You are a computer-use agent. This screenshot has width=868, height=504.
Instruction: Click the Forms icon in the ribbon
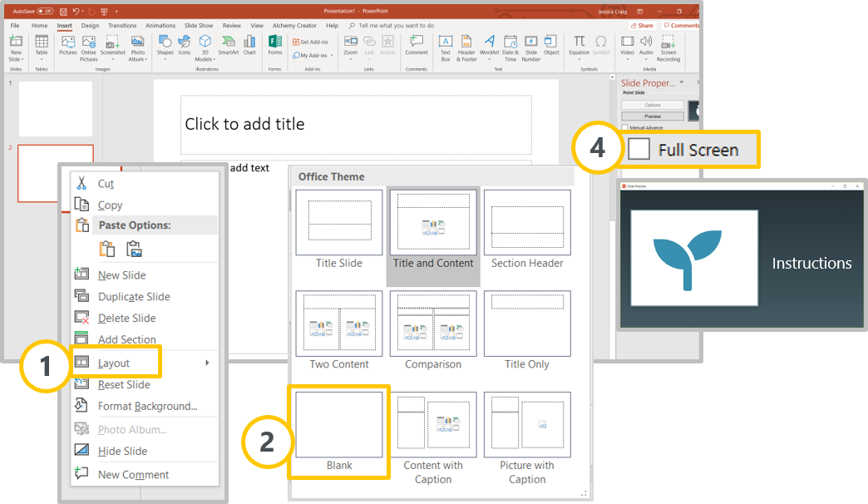click(275, 45)
